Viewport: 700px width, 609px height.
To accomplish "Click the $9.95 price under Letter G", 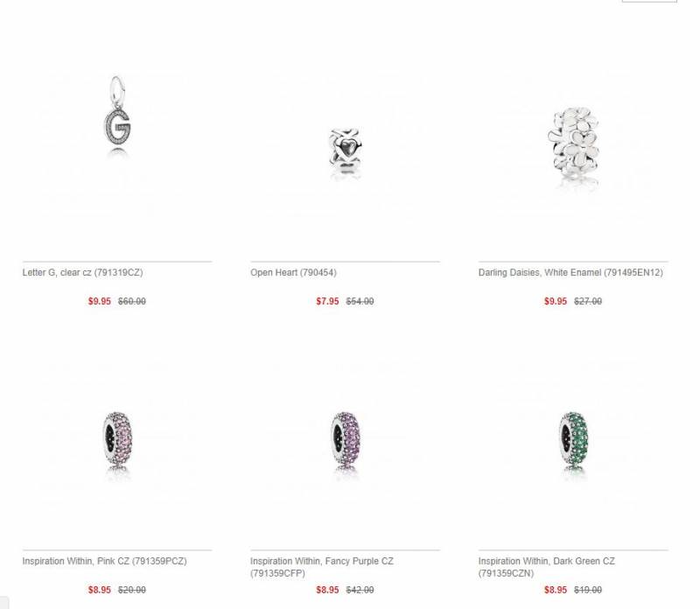I will coord(99,301).
